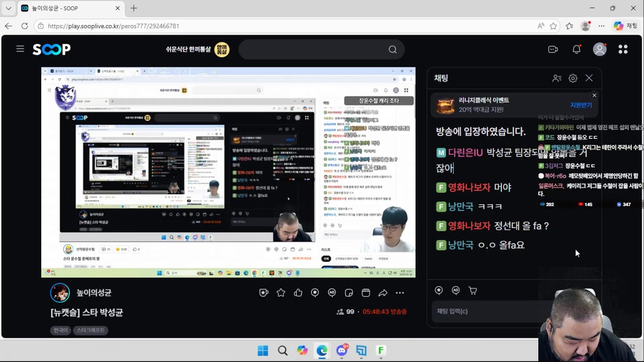
Task: Add page to favorites star in address bar
Action: tap(553, 26)
